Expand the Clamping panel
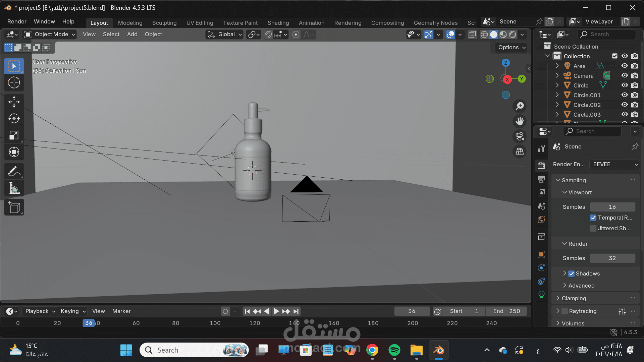The width and height of the screenshot is (644, 362). coord(574,298)
